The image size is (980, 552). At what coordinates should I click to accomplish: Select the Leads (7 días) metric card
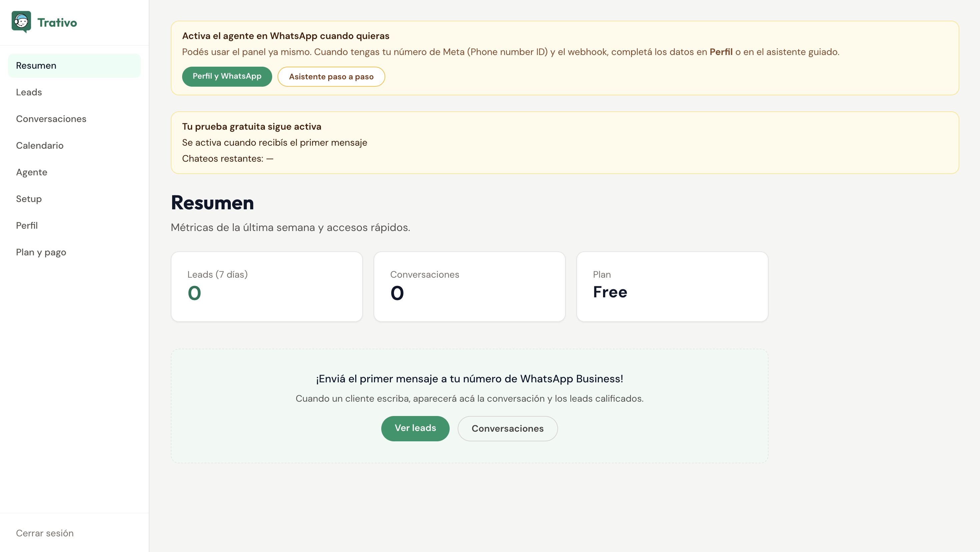click(267, 286)
